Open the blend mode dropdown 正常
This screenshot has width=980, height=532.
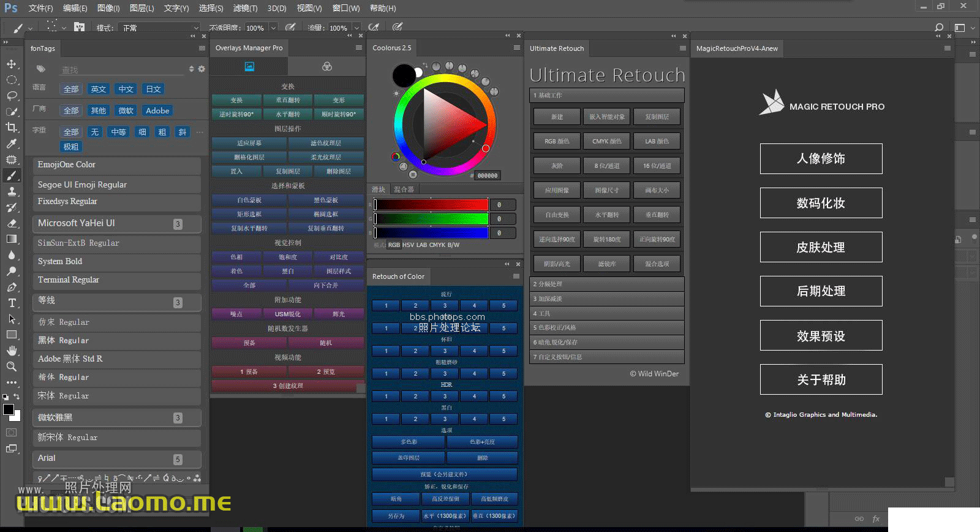[159, 28]
